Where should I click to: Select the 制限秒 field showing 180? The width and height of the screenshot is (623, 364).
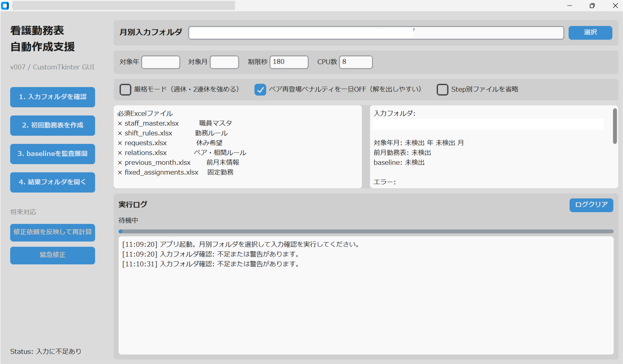pos(289,62)
